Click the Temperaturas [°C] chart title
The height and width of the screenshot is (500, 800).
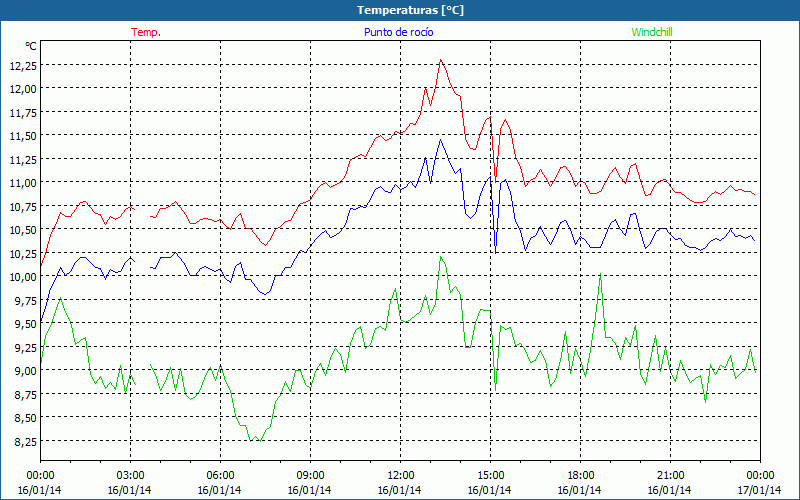pos(410,10)
